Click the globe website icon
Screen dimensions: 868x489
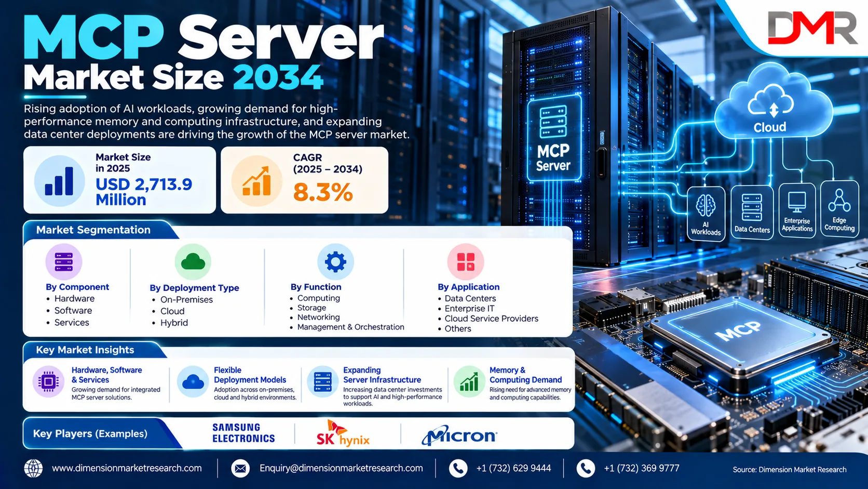click(x=34, y=468)
